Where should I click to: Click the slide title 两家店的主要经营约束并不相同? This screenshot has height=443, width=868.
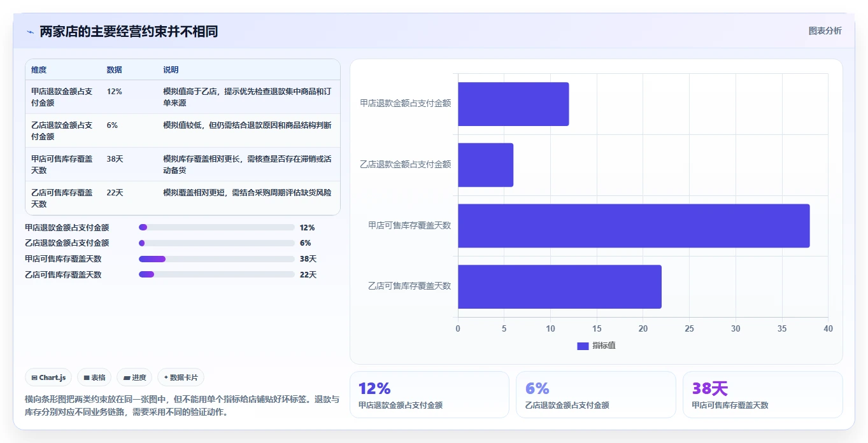tap(129, 31)
